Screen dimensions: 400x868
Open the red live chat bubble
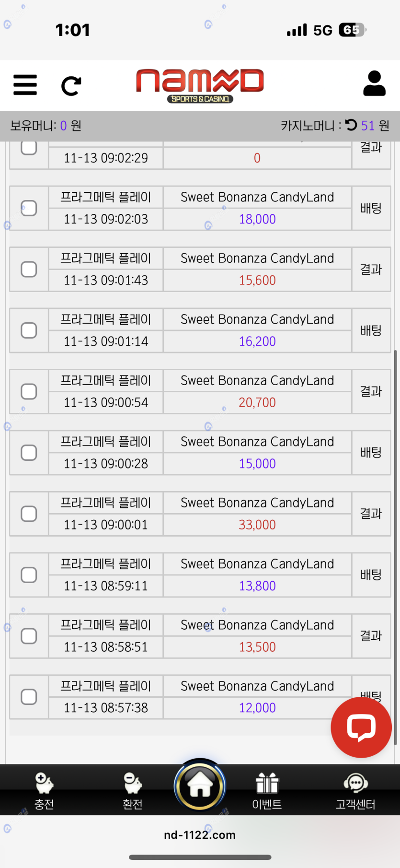[x=361, y=727]
